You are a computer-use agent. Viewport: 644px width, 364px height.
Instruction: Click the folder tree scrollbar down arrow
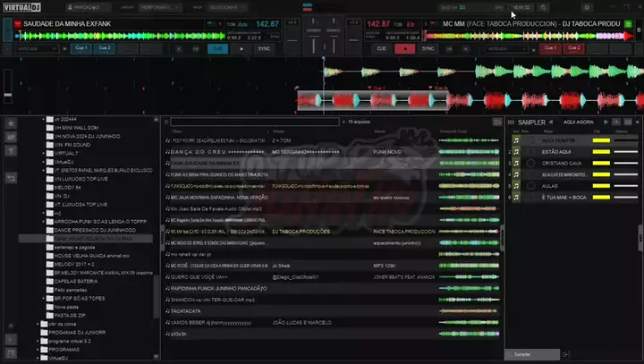coord(156,357)
